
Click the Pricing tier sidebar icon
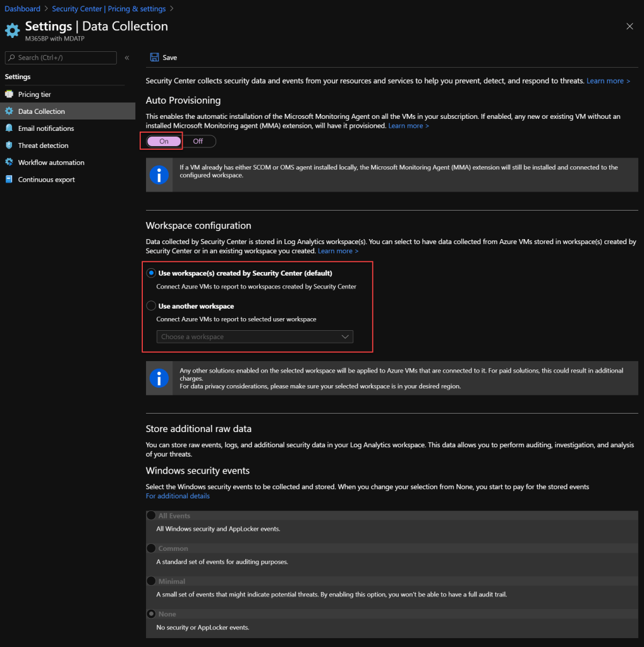coord(9,94)
